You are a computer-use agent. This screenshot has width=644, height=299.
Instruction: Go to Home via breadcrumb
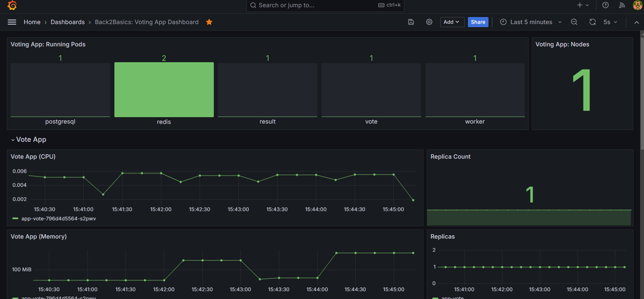tap(32, 22)
